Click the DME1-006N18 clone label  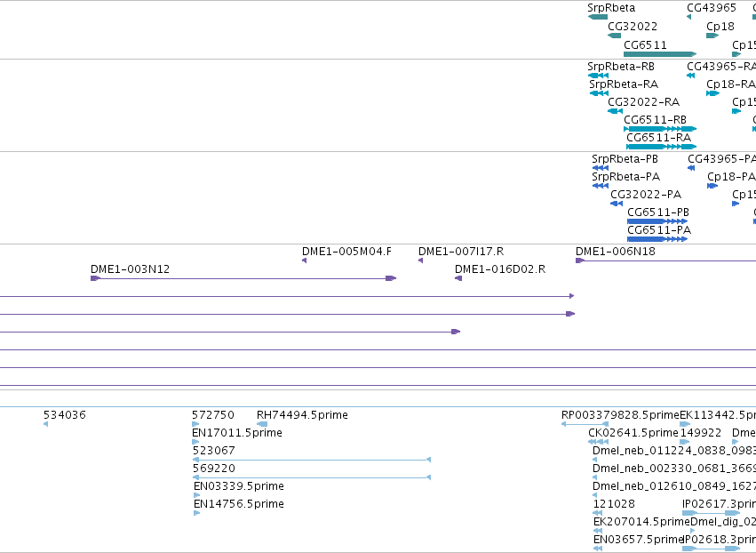pyautogui.click(x=616, y=252)
